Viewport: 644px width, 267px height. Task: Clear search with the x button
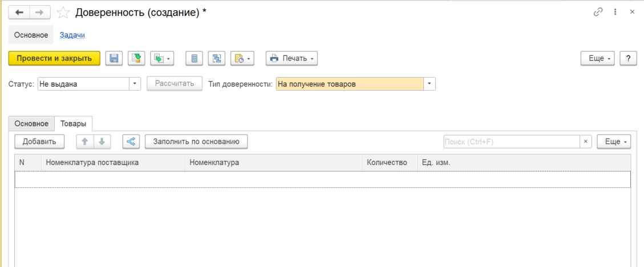(x=586, y=141)
